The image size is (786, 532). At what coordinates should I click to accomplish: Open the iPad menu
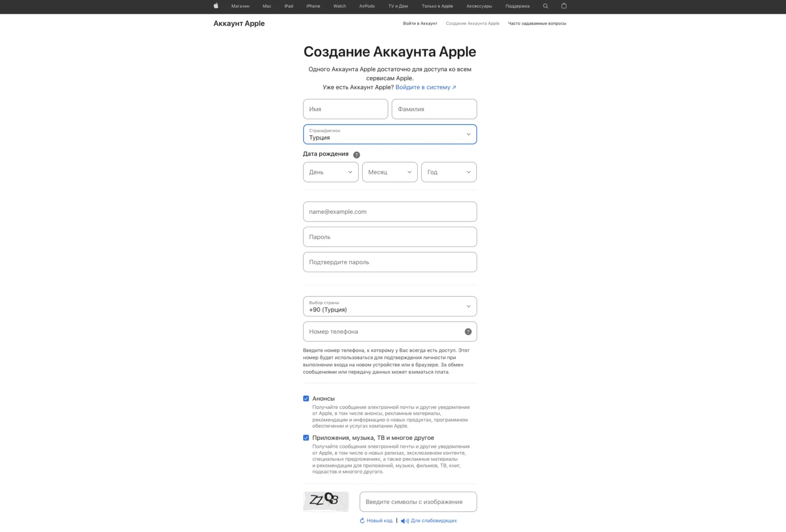pos(289,6)
